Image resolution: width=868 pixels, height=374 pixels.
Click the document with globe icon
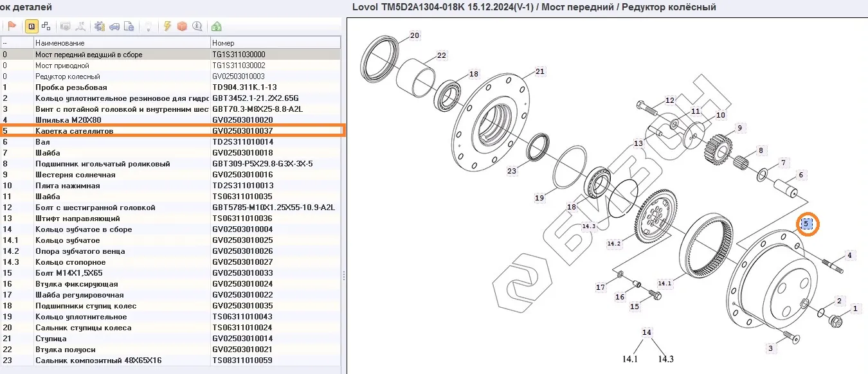click(x=129, y=26)
